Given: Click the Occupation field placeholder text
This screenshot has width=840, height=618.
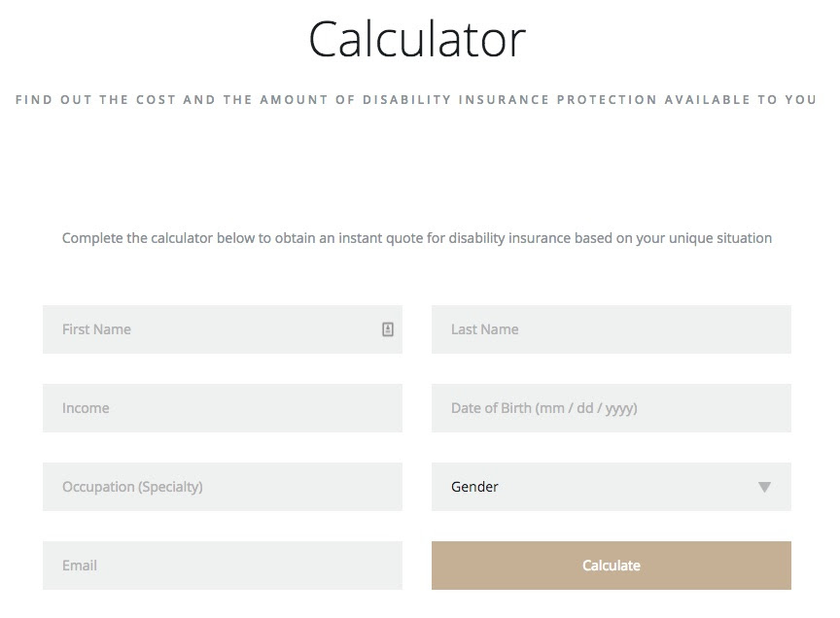Looking at the screenshot, I should (x=133, y=487).
